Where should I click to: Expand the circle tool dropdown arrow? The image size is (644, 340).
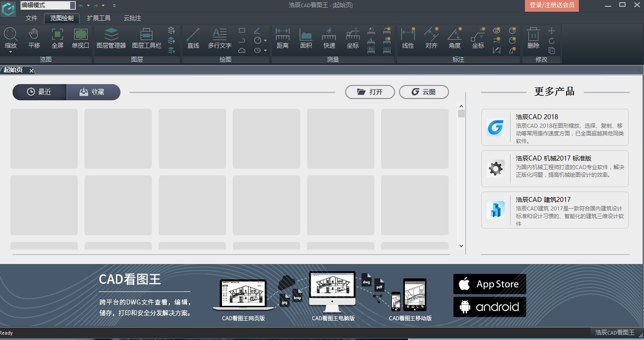pyautogui.click(x=265, y=40)
